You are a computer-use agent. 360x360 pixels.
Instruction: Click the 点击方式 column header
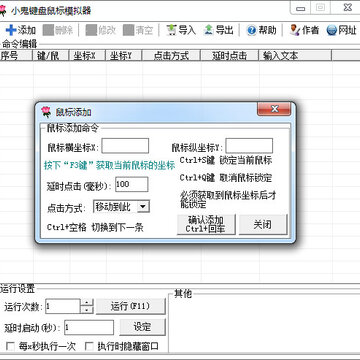click(x=171, y=56)
